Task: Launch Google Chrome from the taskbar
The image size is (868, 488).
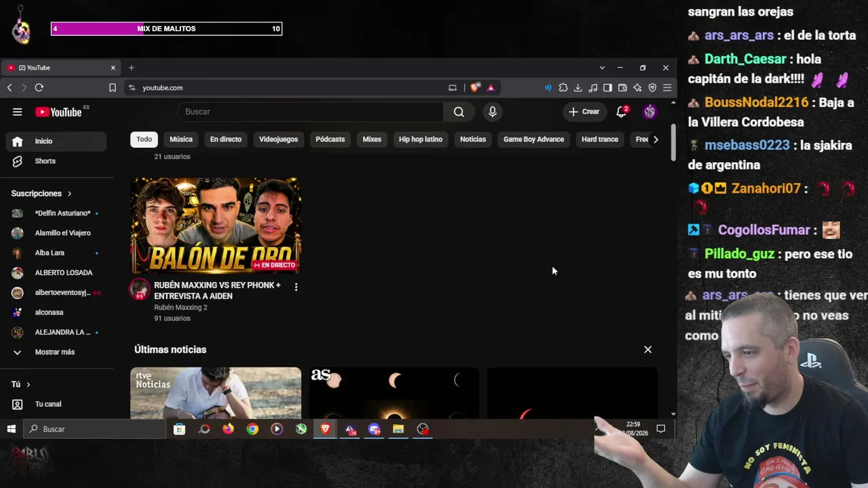Action: point(252,429)
